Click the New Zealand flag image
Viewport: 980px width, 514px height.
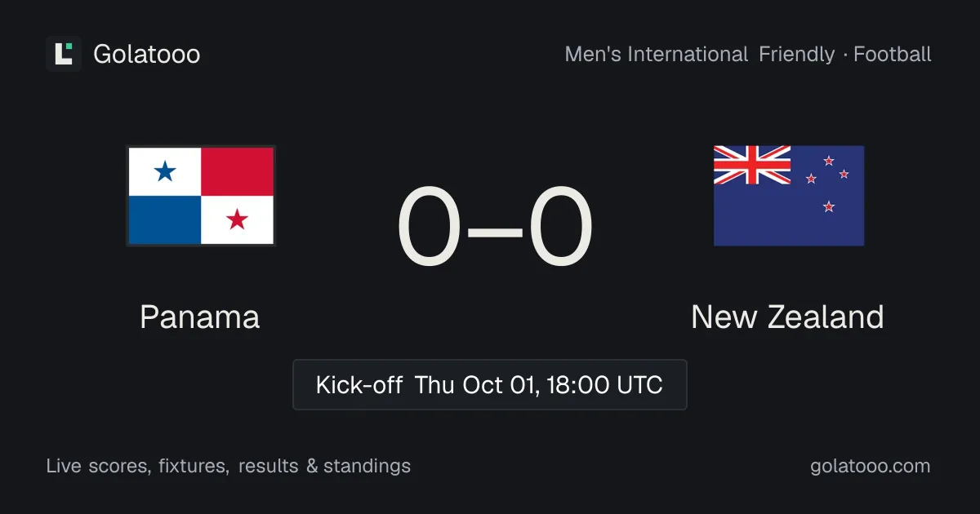coord(789,196)
